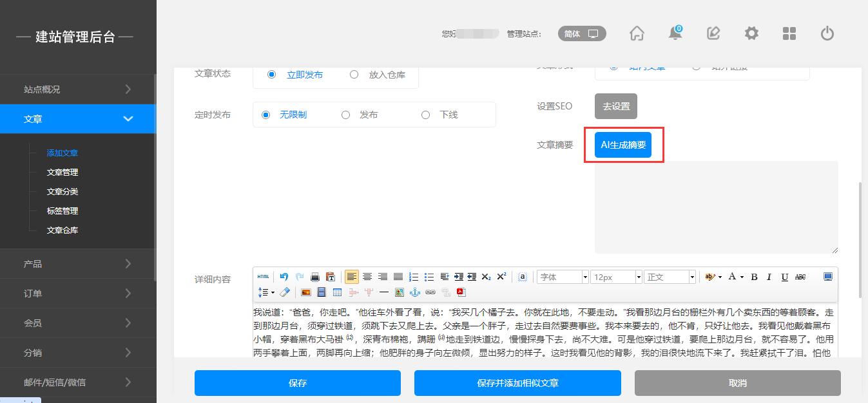Click the 保存并添加相似文章 button
Viewport: 868px width, 403px height.
(517, 383)
